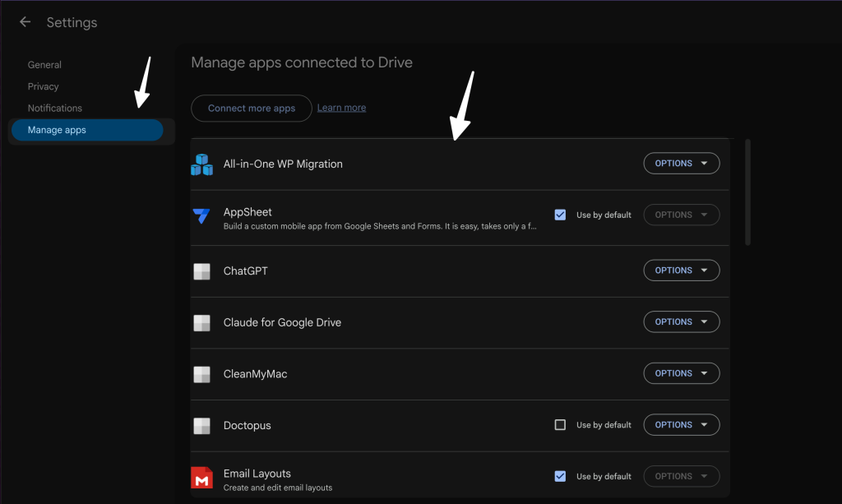The image size is (842, 504).
Task: Switch to the Privacy settings section
Action: coord(43,86)
